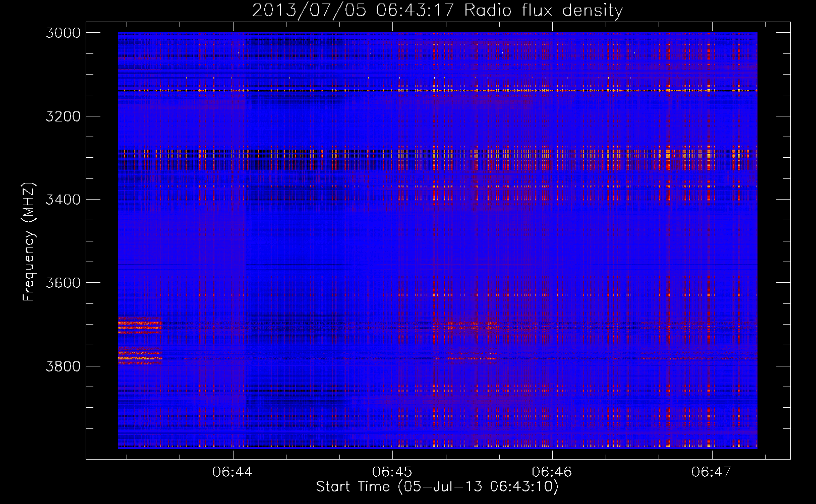Click the 06:47 time axis label
The width and height of the screenshot is (816, 504).
coord(712,472)
